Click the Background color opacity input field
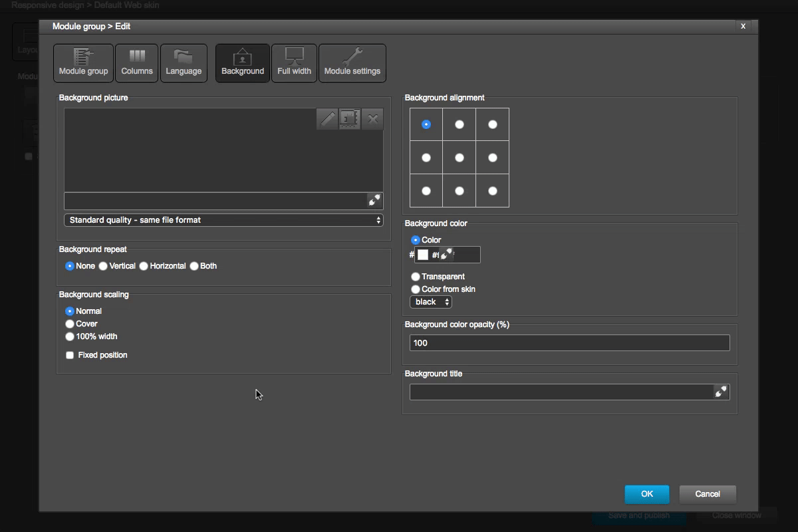This screenshot has height=532, width=798. 569,343
